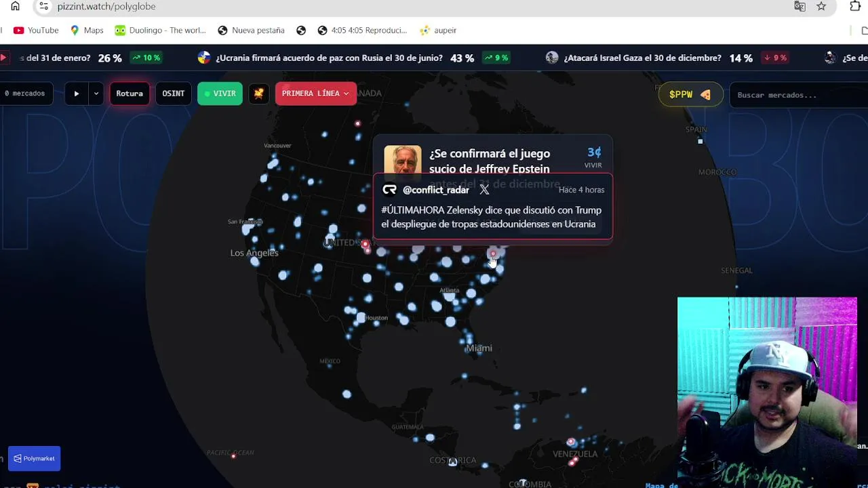This screenshot has width=868, height=488.
Task: Bookmark this page with the star icon
Action: (x=821, y=6)
